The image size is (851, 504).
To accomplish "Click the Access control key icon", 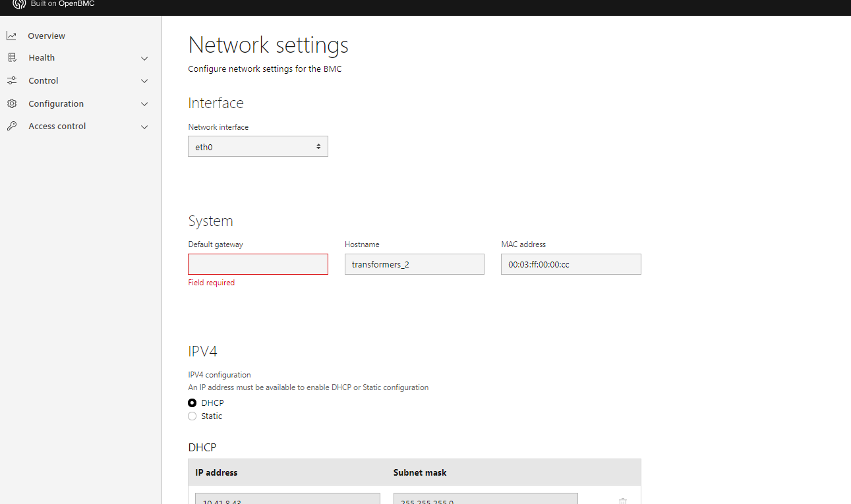I will click(x=11, y=126).
